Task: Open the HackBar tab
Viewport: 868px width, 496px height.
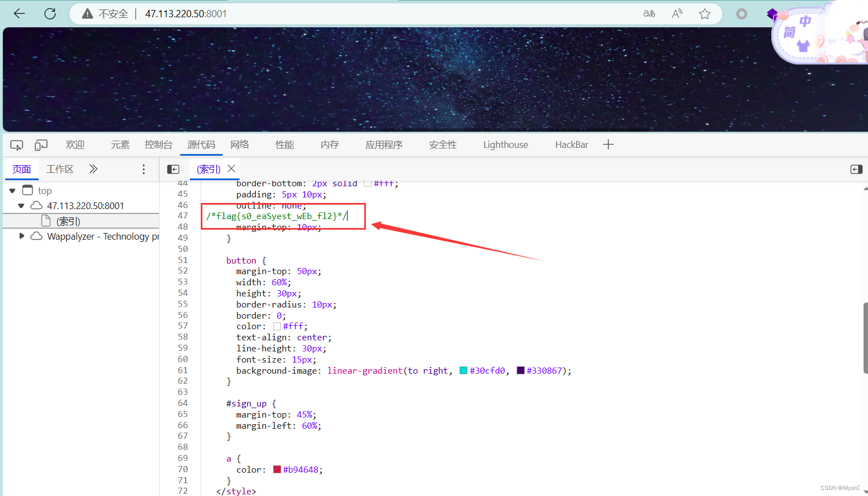Action: coord(572,145)
